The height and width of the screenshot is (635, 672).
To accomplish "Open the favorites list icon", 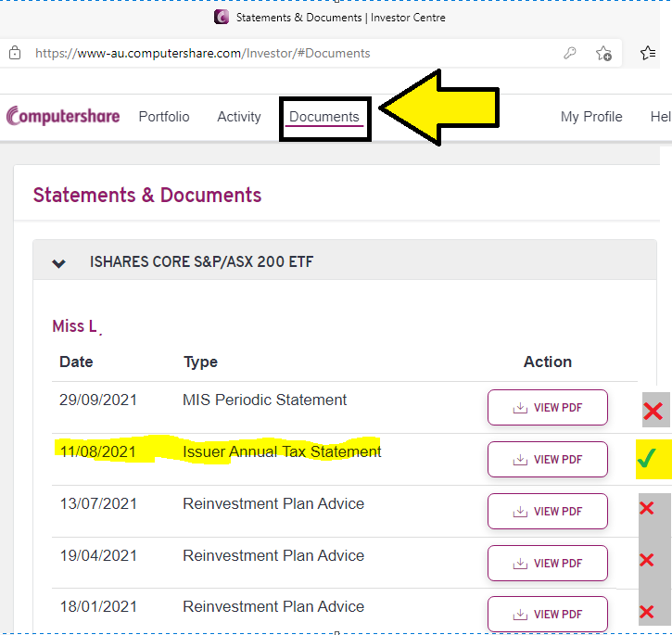I will pyautogui.click(x=648, y=53).
